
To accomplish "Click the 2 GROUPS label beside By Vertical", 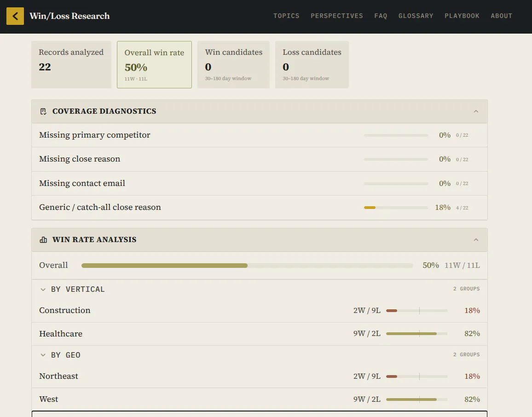I will tap(467, 289).
